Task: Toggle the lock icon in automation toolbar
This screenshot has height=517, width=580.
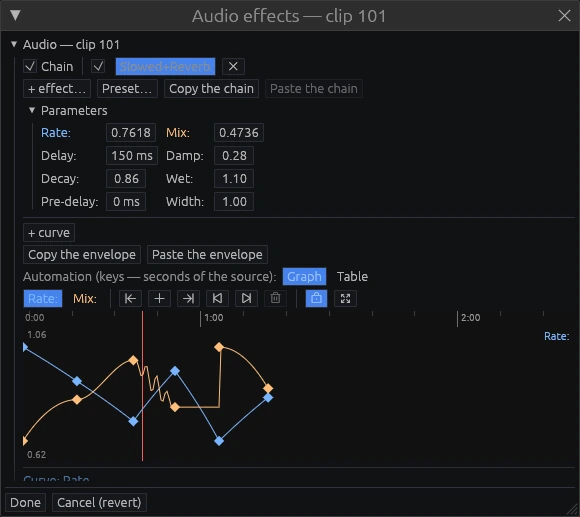Action: pyautogui.click(x=316, y=298)
